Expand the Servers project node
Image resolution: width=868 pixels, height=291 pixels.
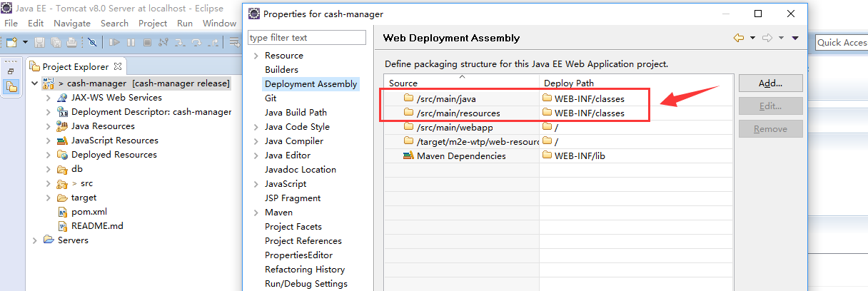pos(35,240)
